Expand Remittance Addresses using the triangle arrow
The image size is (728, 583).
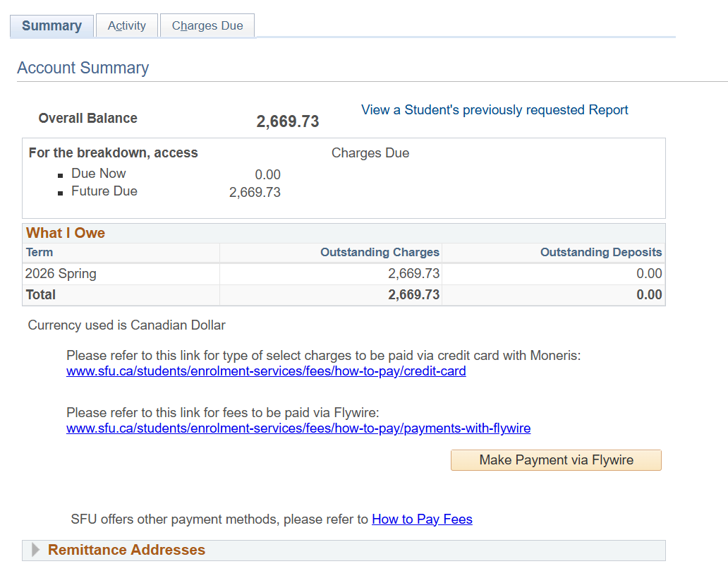click(35, 551)
